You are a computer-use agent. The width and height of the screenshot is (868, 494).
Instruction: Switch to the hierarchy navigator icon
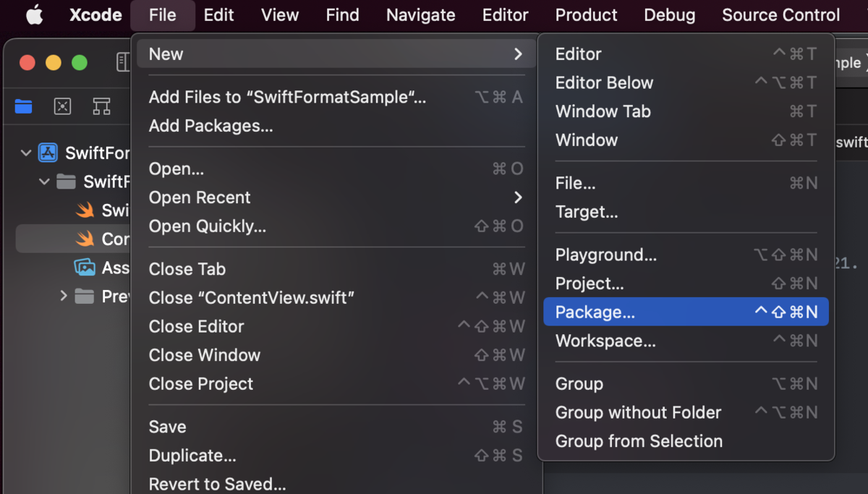click(x=102, y=106)
